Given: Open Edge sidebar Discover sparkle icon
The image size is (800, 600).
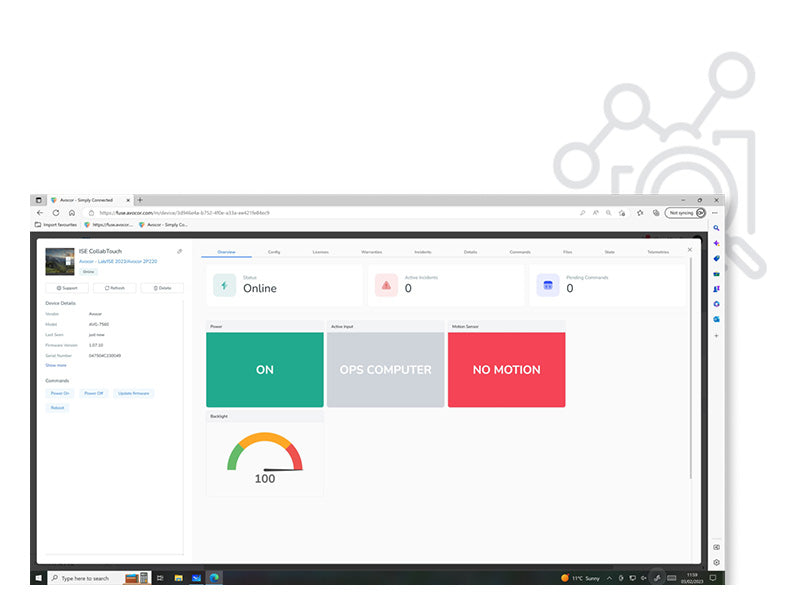Looking at the screenshot, I should click(716, 243).
